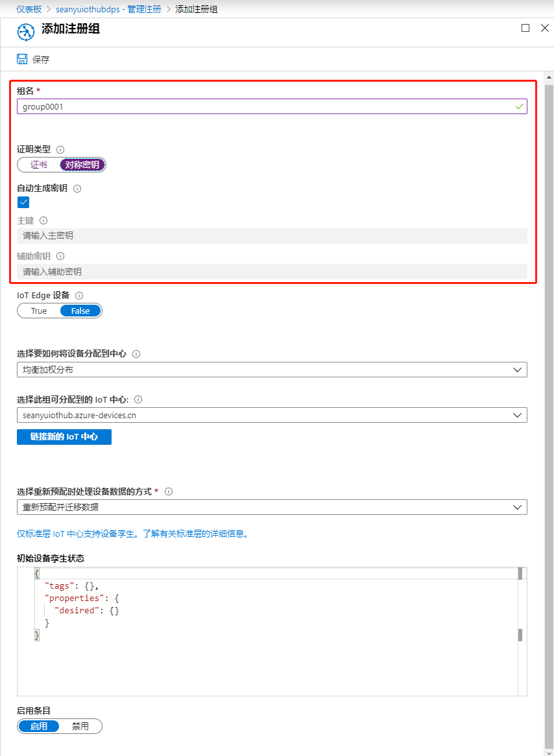Click the enrollment group blade icon
The height and width of the screenshot is (756, 554).
coord(25,32)
